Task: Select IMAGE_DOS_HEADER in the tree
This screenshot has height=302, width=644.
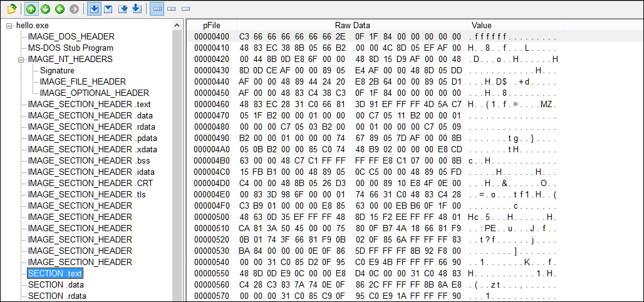Action: point(71,37)
